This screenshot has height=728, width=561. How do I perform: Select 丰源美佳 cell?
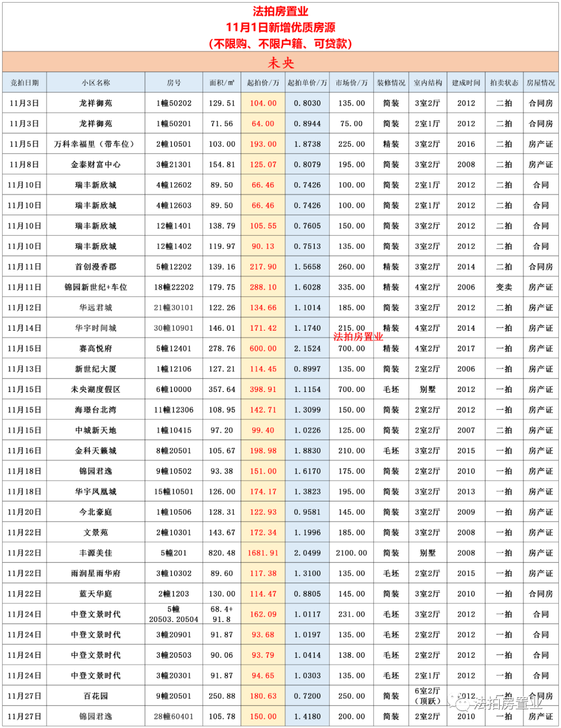pos(96,553)
